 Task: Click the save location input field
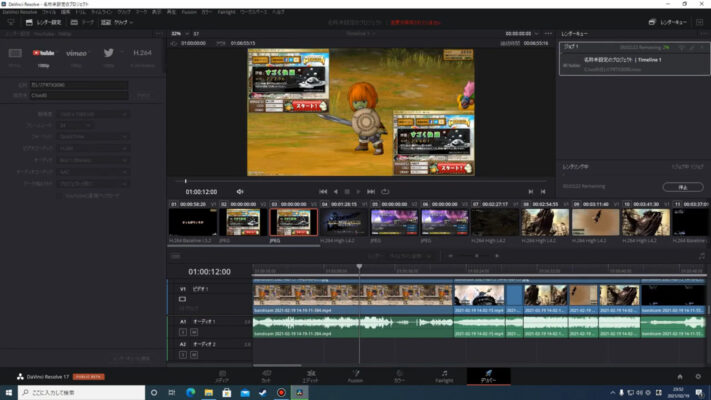tap(79, 96)
